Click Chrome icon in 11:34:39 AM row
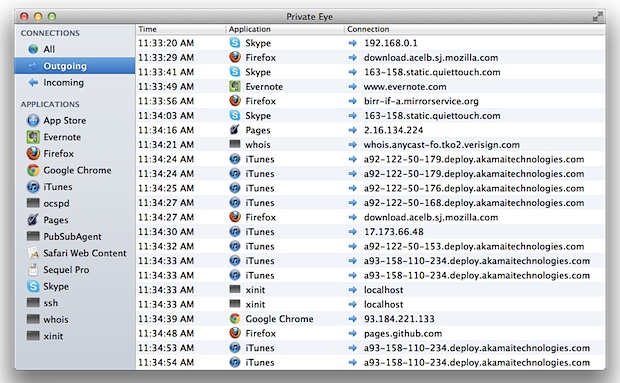620x383 pixels. [x=235, y=319]
